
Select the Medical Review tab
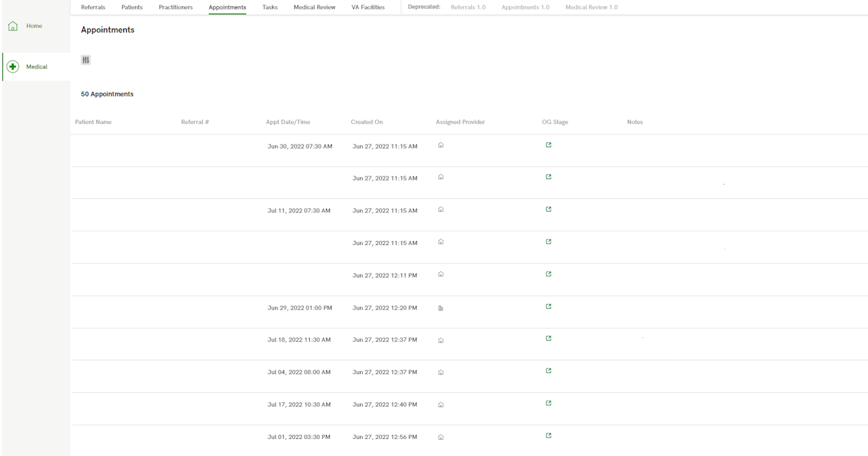tap(314, 7)
